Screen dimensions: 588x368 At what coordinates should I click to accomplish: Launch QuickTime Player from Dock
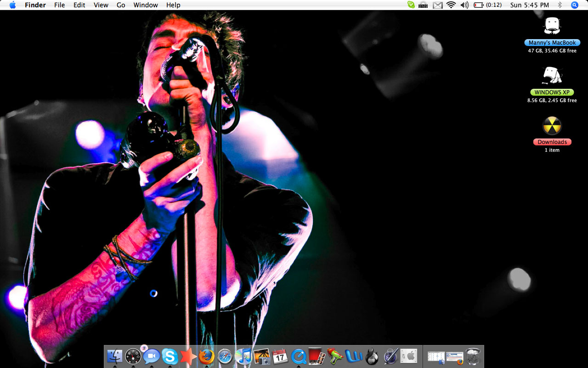pos(299,356)
